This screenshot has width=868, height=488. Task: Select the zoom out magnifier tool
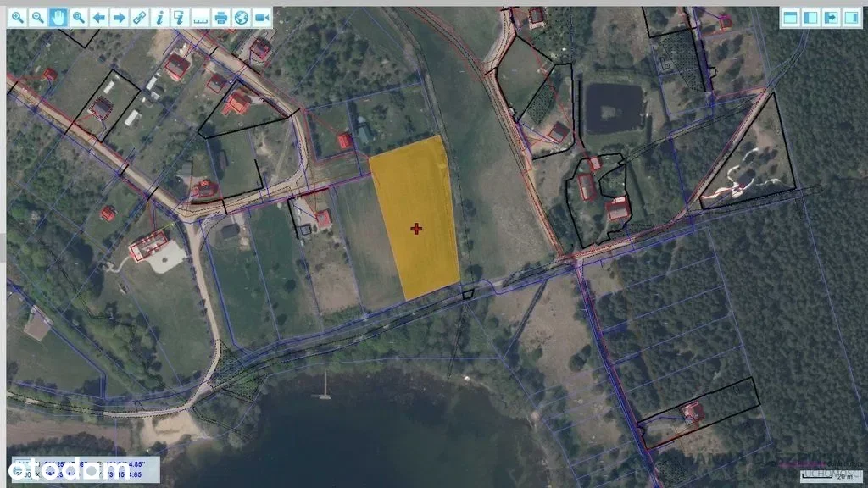[37, 17]
